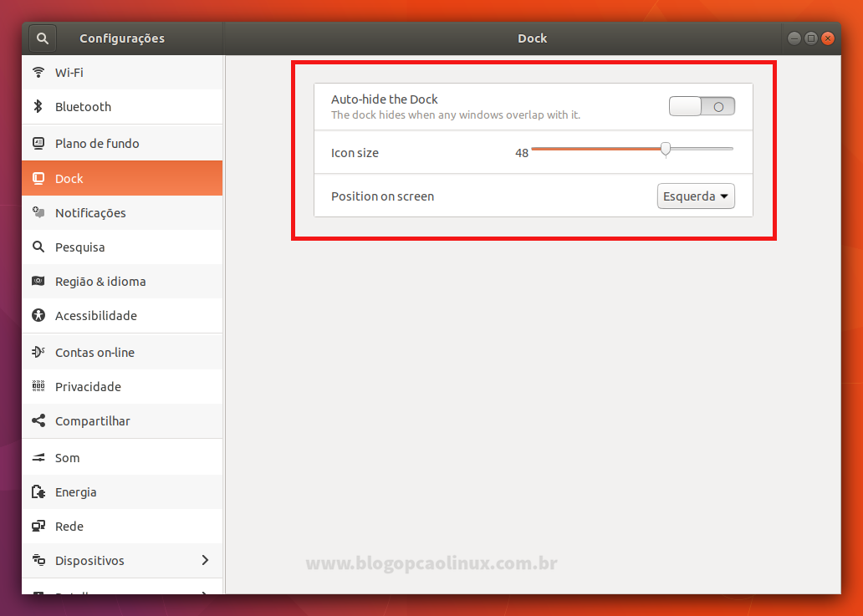Select Rede network settings
This screenshot has width=863, height=616.
[x=122, y=527]
